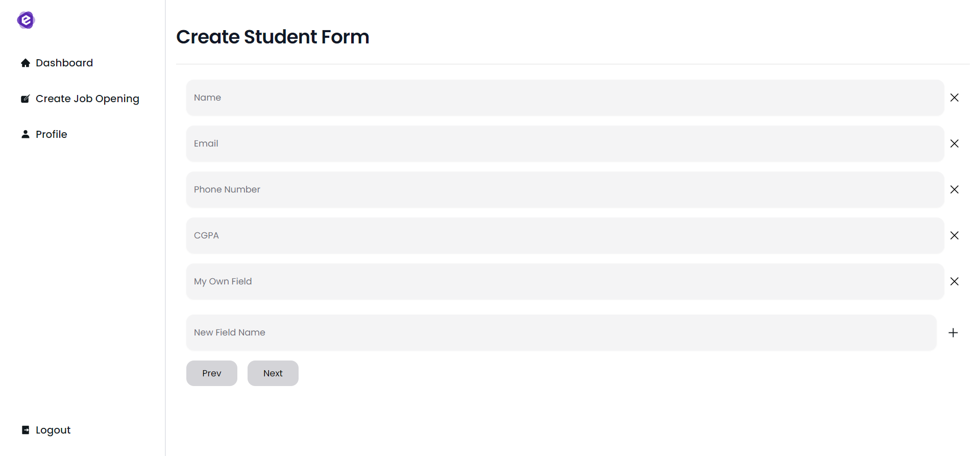This screenshot has width=980, height=456.
Task: Open the Profile menu item
Action: pos(51,134)
